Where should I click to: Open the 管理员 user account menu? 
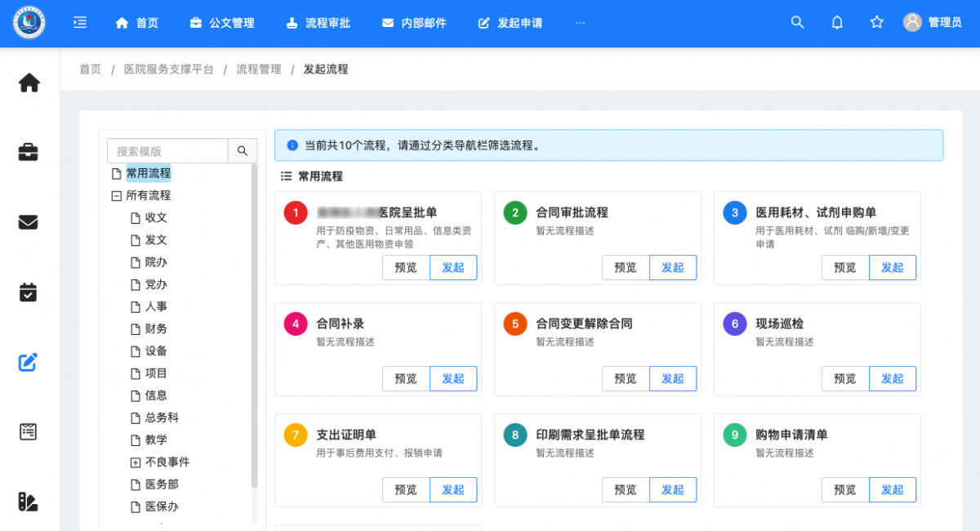pyautogui.click(x=933, y=23)
